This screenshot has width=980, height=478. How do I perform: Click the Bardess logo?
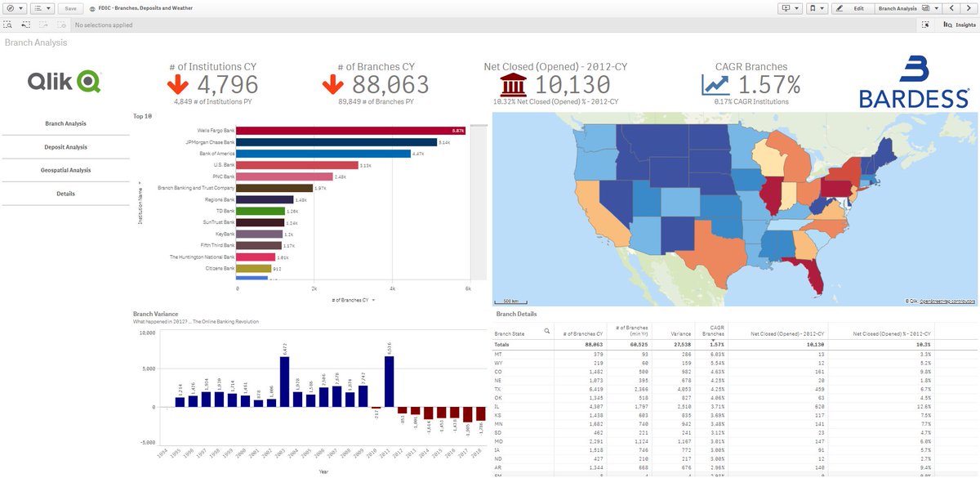click(914, 83)
